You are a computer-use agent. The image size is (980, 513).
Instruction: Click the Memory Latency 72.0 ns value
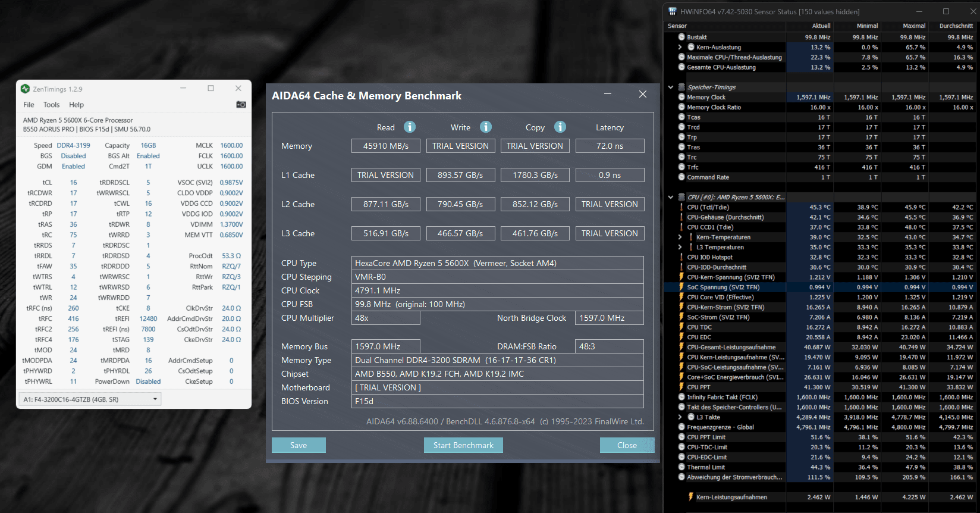[x=610, y=146]
